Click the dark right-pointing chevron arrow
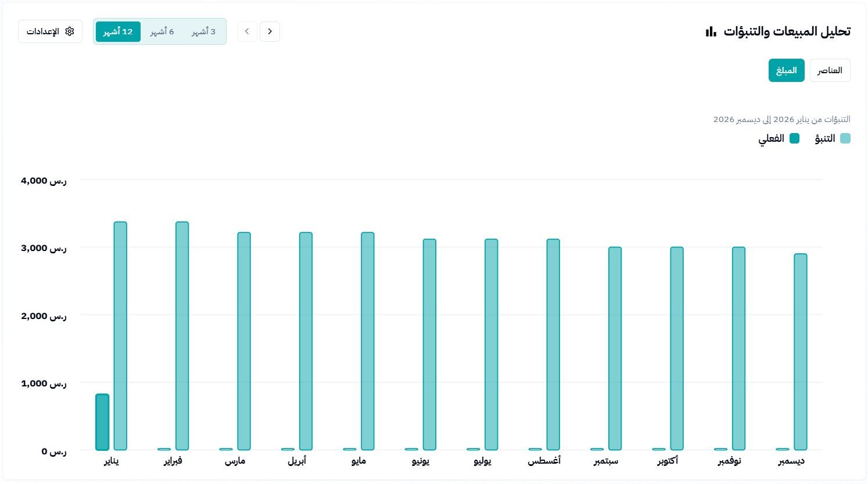Viewport: 868px width, 484px height. pyautogui.click(x=270, y=31)
